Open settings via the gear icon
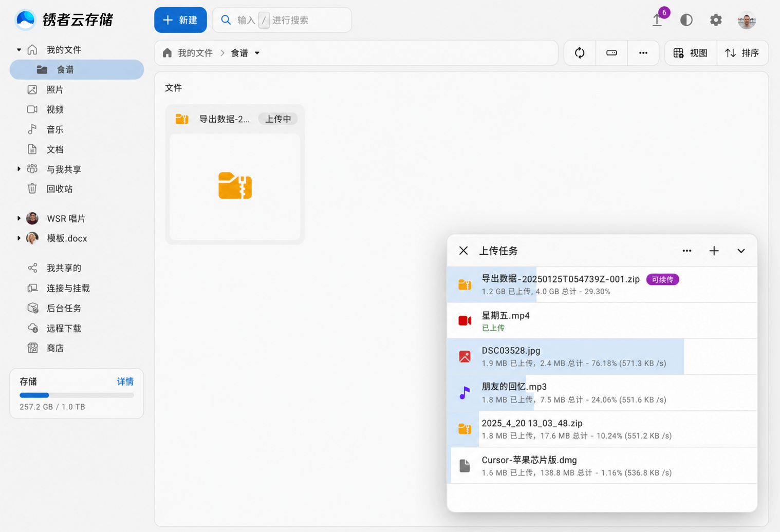 coord(716,20)
